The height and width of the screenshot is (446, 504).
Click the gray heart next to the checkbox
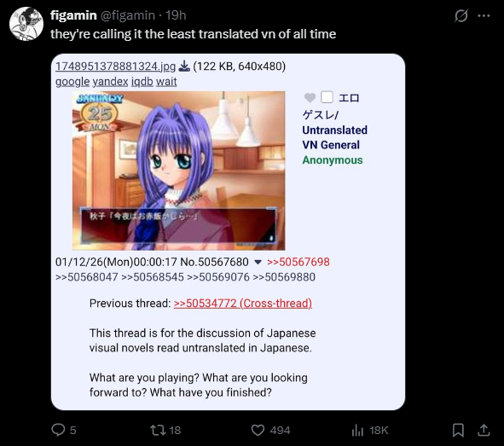(310, 97)
